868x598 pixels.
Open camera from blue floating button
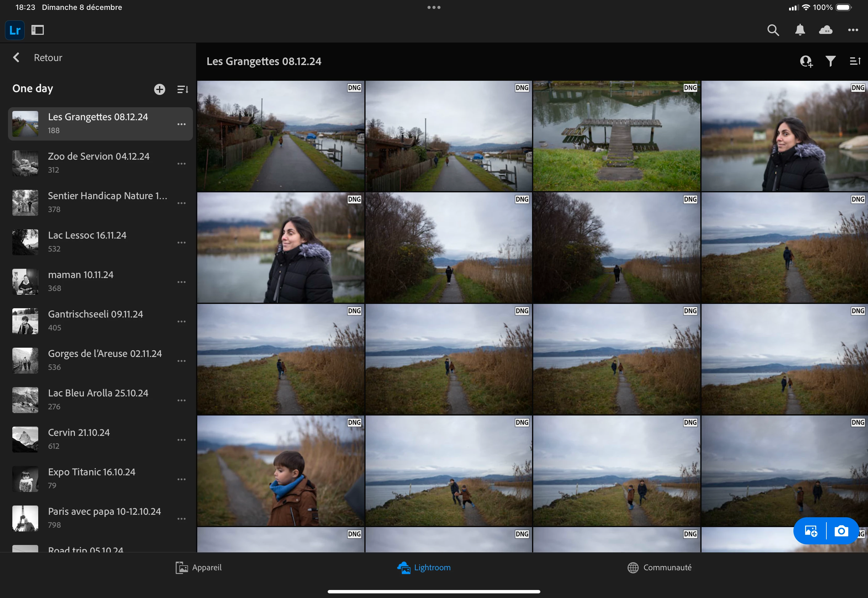(841, 531)
